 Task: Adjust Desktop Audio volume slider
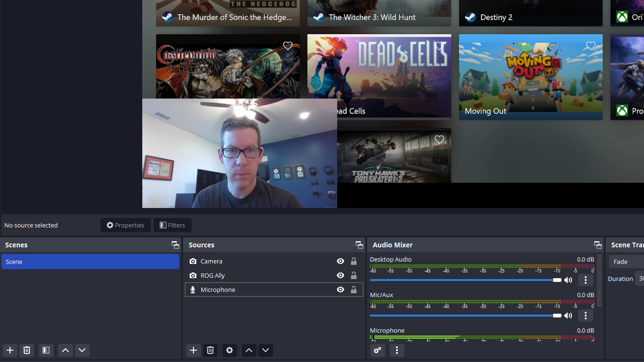pyautogui.click(x=466, y=280)
